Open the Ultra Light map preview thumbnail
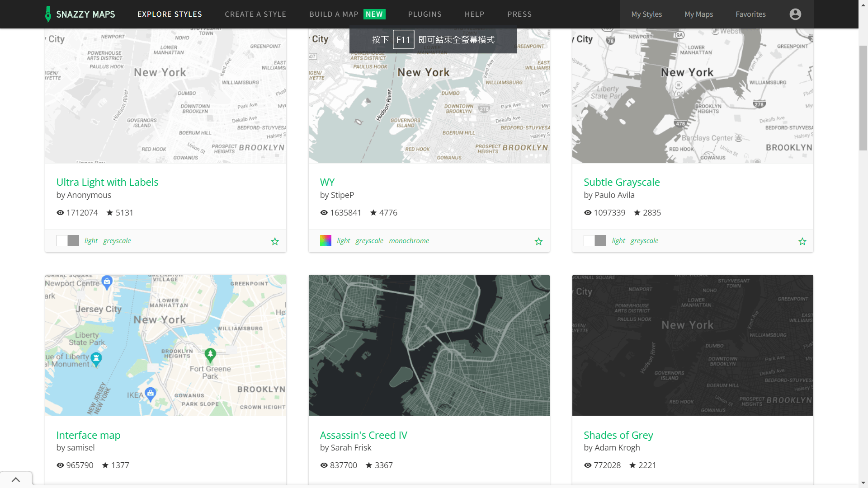 (165, 96)
